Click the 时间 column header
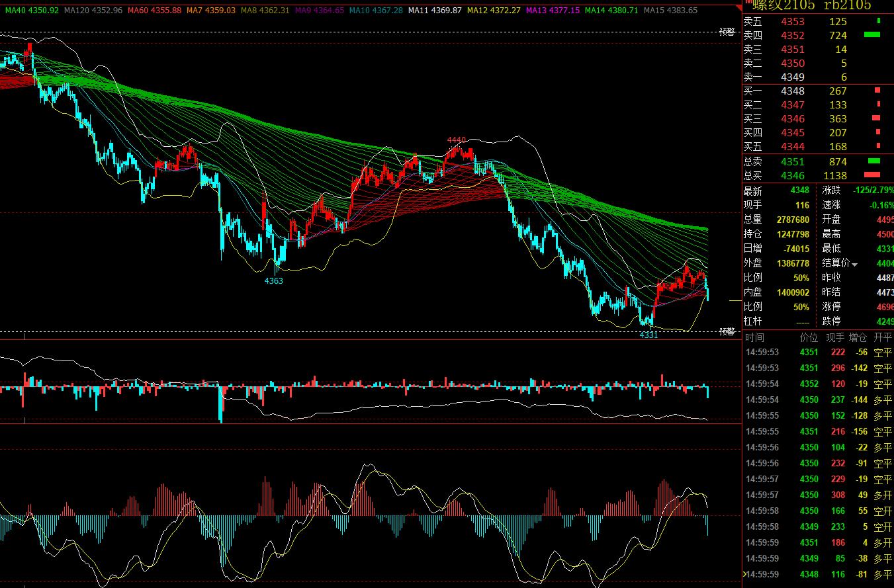Screen dimensions: 894x588 755,337
